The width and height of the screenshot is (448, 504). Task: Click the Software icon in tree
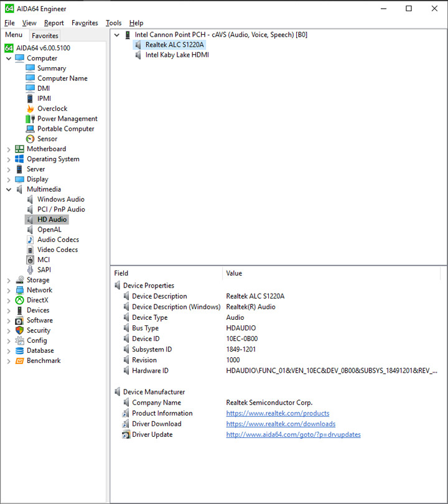point(20,320)
